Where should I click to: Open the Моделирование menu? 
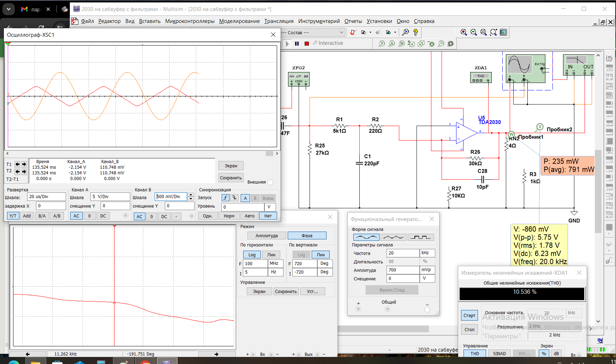pyautogui.click(x=239, y=21)
